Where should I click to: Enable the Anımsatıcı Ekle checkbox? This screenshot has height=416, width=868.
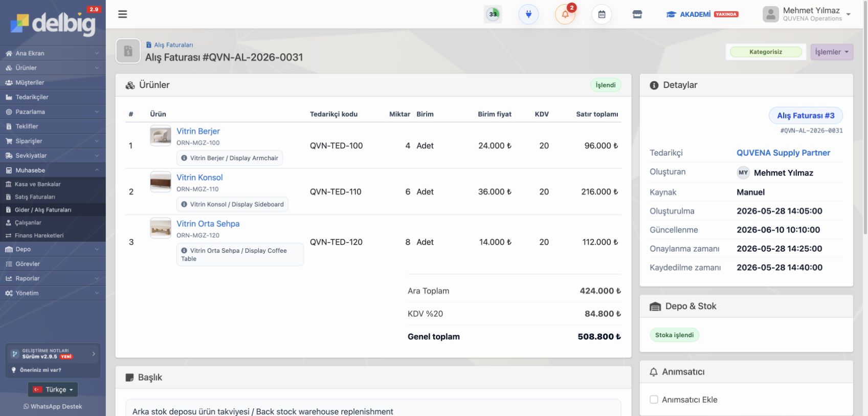654,400
